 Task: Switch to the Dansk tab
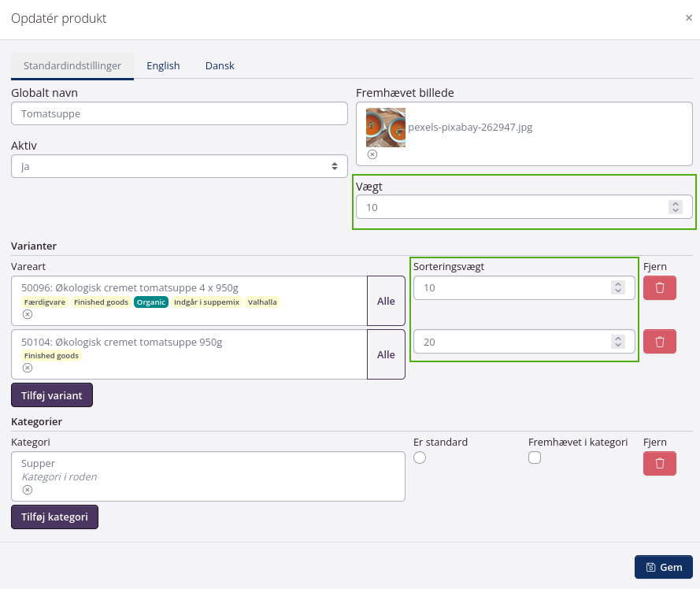[220, 66]
